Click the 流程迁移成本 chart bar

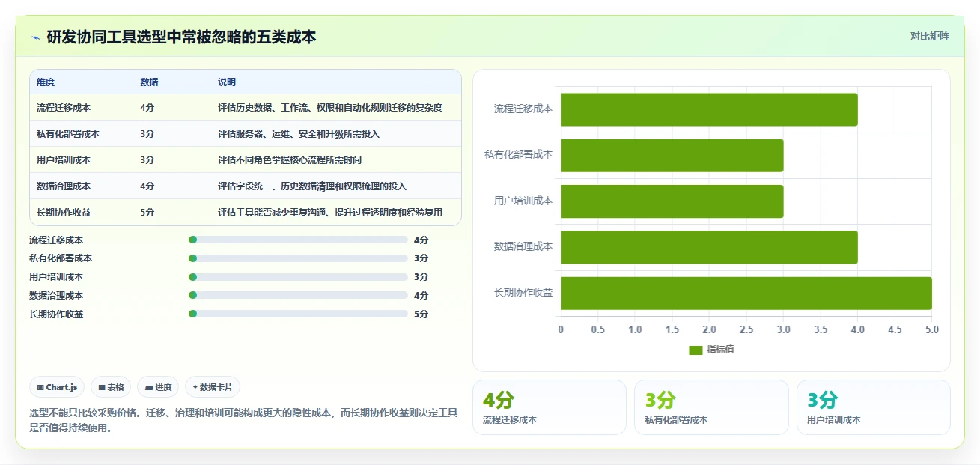[709, 109]
